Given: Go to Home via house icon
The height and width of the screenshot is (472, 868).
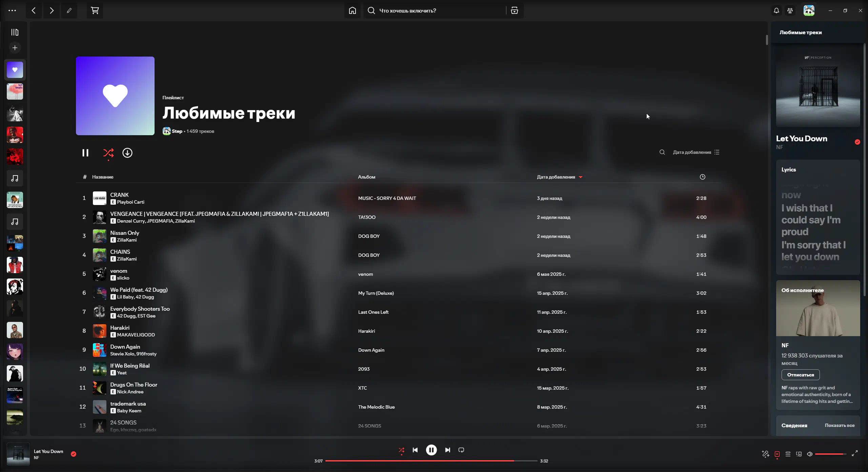Looking at the screenshot, I should point(352,11).
